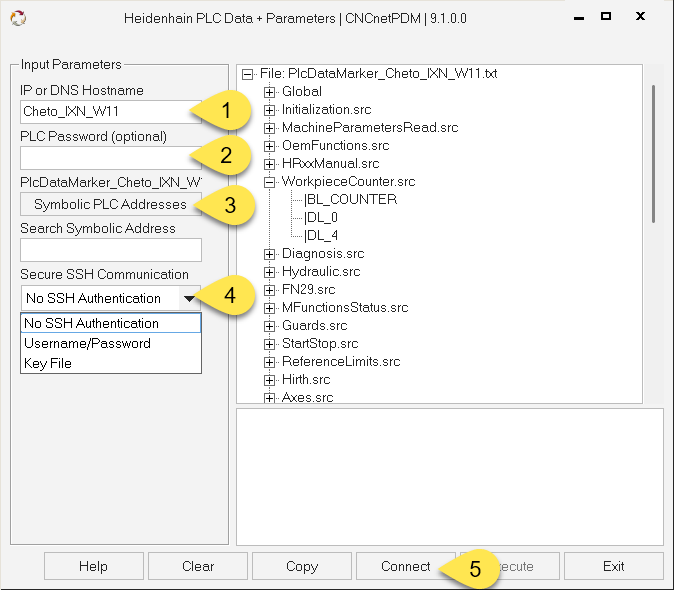674x590 pixels.
Task: Select the |DL_0 tree entry
Action: 321,217
